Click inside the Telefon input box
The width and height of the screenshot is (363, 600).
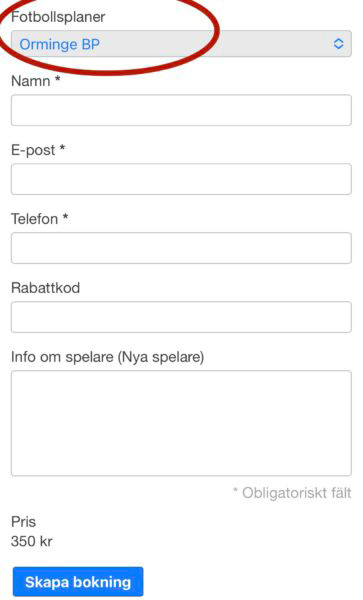tap(181, 248)
